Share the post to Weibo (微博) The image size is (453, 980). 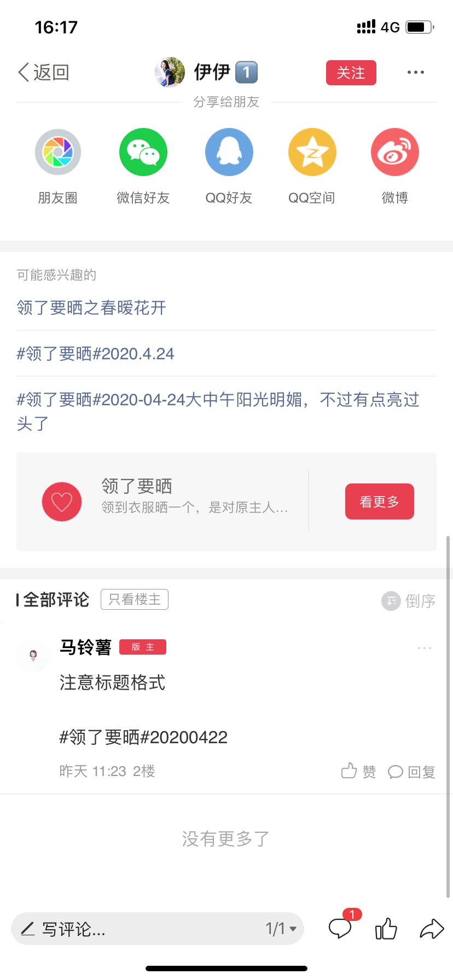point(394,153)
